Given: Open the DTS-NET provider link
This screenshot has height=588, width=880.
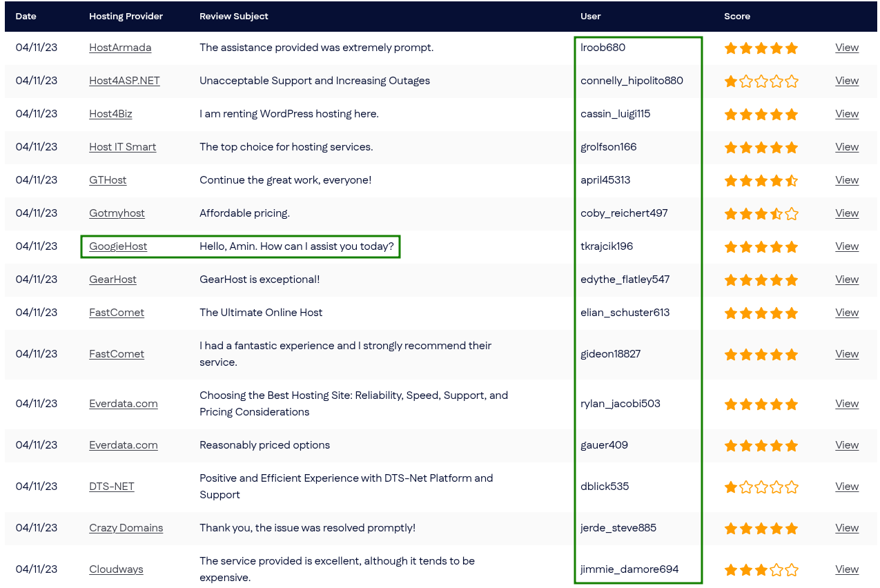Looking at the screenshot, I should pyautogui.click(x=112, y=487).
